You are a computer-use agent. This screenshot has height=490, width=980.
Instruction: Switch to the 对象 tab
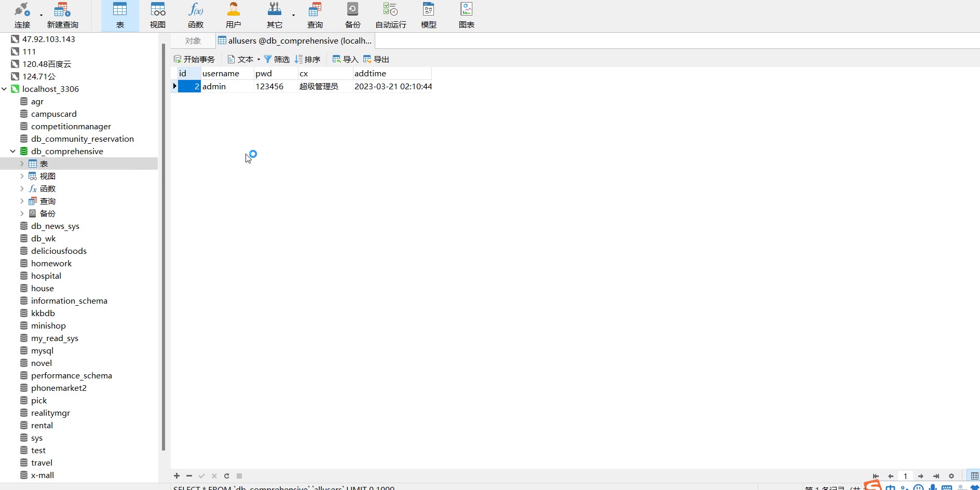tap(193, 40)
